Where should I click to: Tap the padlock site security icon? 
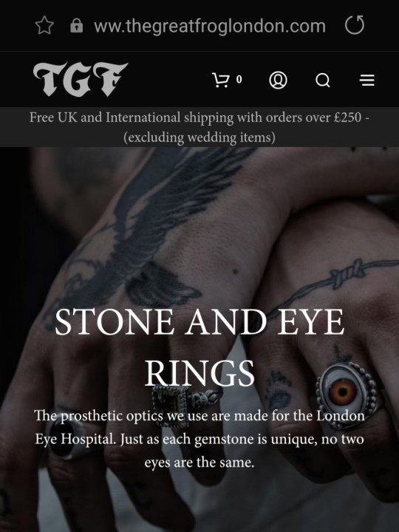[x=76, y=26]
